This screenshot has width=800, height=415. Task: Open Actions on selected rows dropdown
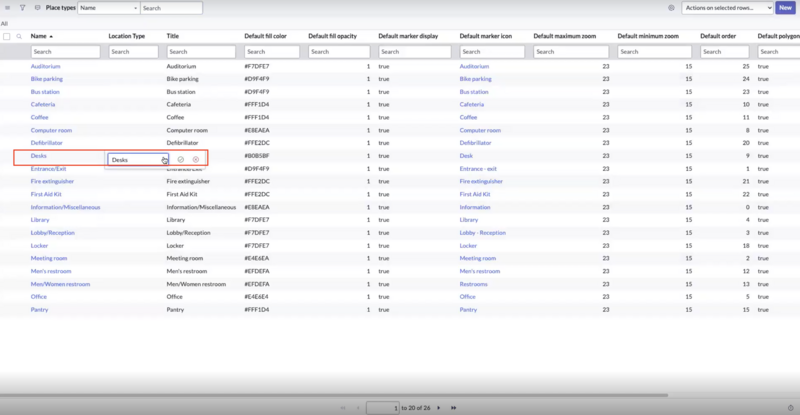coord(728,8)
